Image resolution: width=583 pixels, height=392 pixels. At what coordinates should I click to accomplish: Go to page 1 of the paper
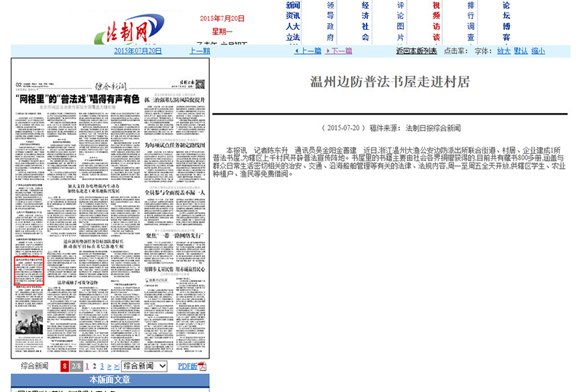click(x=87, y=366)
